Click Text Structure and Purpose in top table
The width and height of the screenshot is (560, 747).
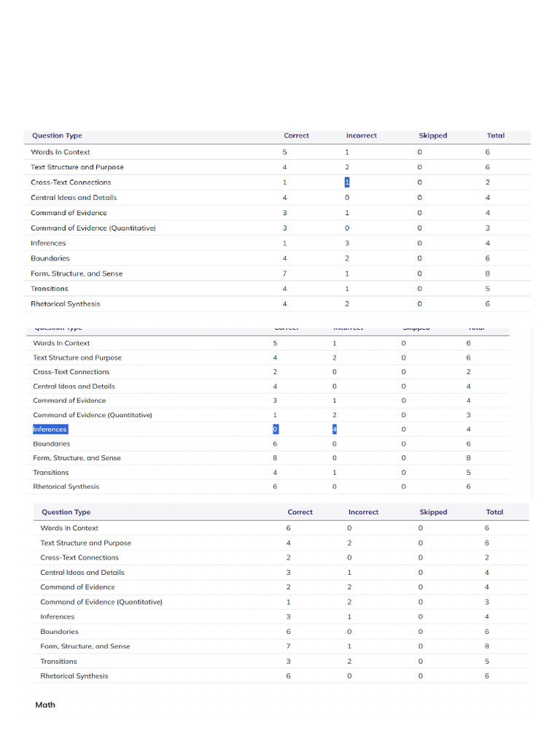(x=77, y=167)
